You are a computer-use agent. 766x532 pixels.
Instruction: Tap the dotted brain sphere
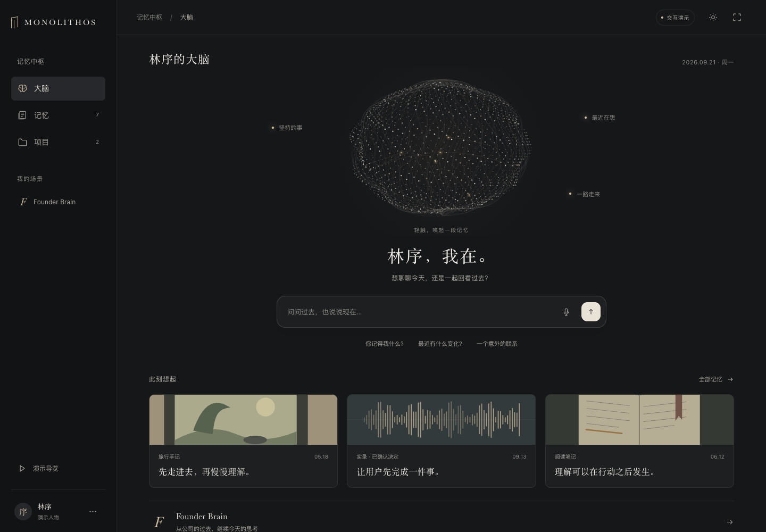click(440, 147)
